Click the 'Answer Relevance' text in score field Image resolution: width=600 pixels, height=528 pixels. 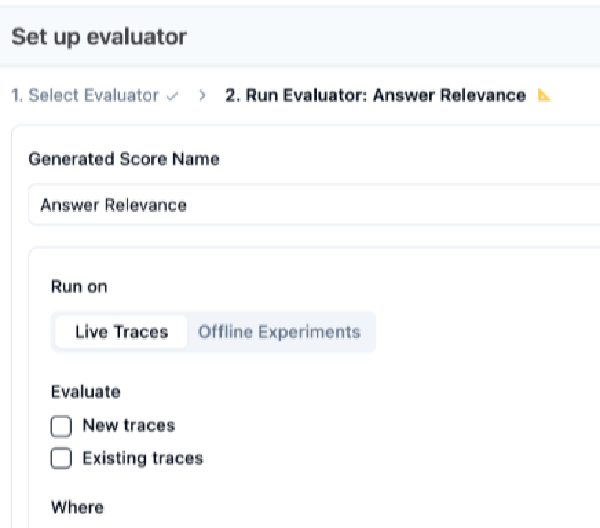click(113, 206)
